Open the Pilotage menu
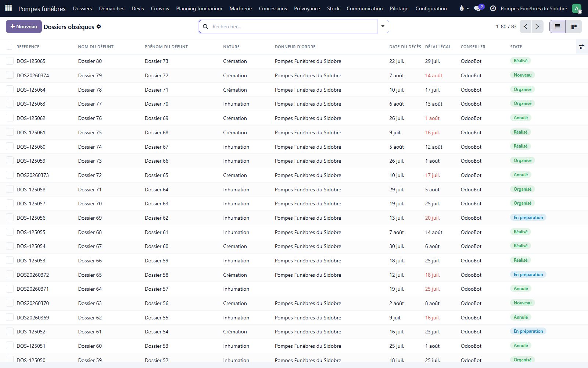The width and height of the screenshot is (588, 368). [x=399, y=8]
